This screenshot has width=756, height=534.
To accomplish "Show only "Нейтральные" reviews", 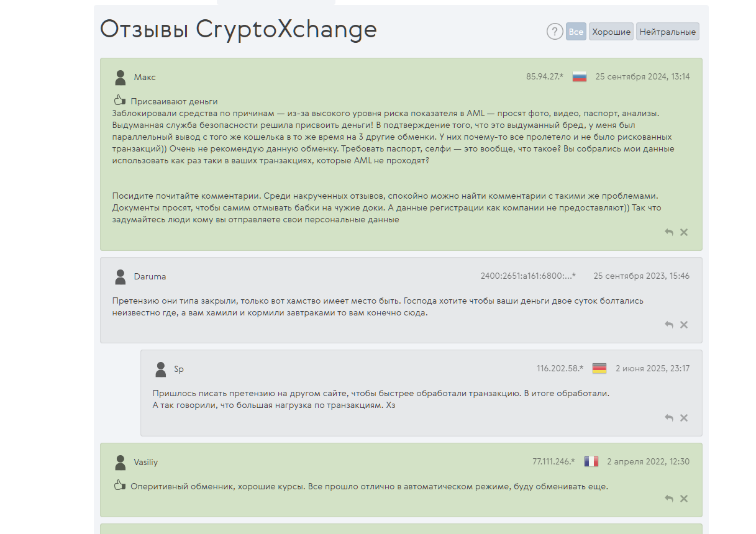I will (x=668, y=32).
